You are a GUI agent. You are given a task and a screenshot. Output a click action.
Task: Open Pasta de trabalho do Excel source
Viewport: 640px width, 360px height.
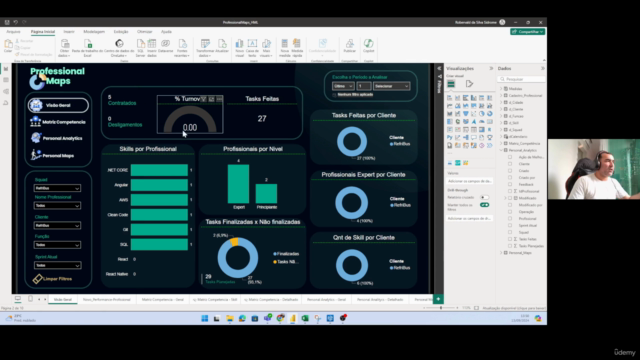(88, 48)
